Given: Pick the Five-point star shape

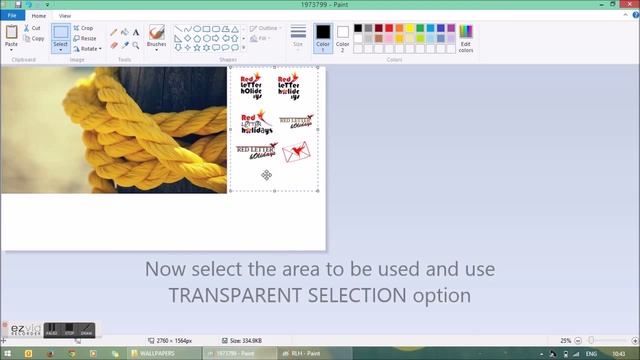Looking at the screenshot, I should [197, 48].
